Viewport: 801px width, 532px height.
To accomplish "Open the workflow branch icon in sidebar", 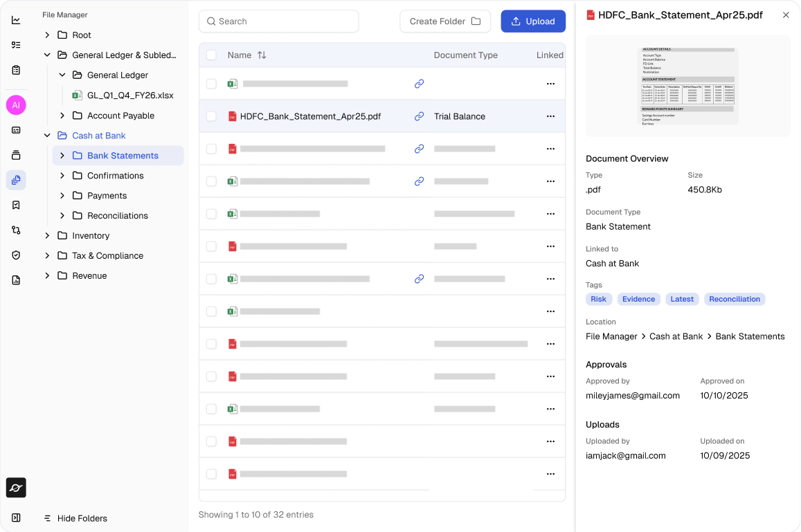I will pyautogui.click(x=16, y=229).
